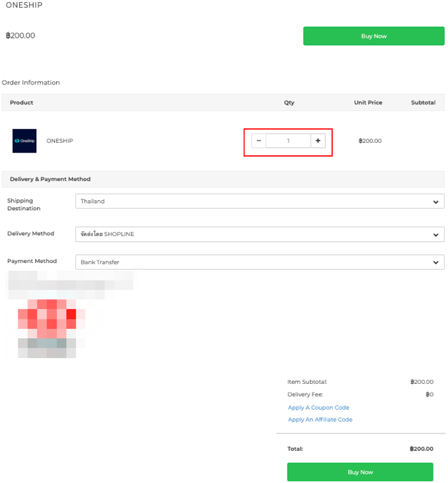Click the quantity number input field
This screenshot has width=448, height=483.
(x=288, y=141)
